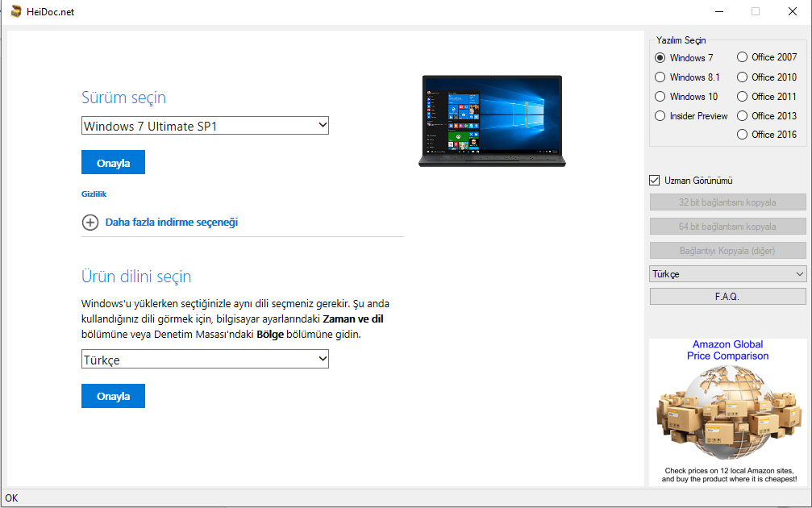Image resolution: width=812 pixels, height=508 pixels.
Task: Minimize the HeiDoc.net window
Action: 719,11
